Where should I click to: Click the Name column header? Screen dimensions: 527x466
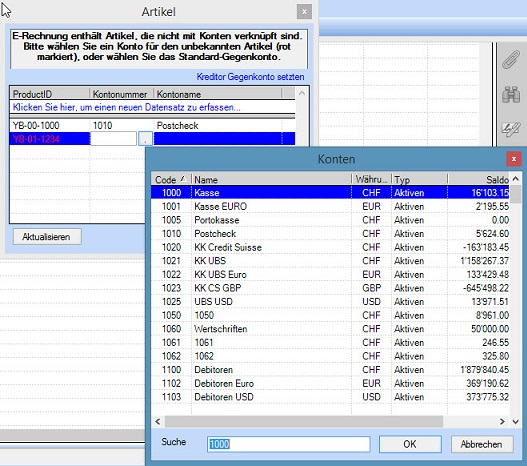tap(272, 179)
